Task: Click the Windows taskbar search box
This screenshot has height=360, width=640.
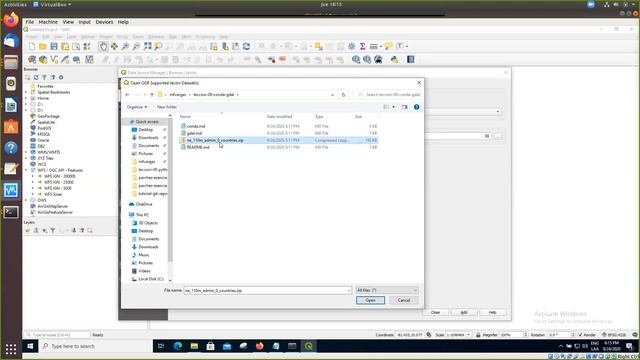Action: (96, 346)
